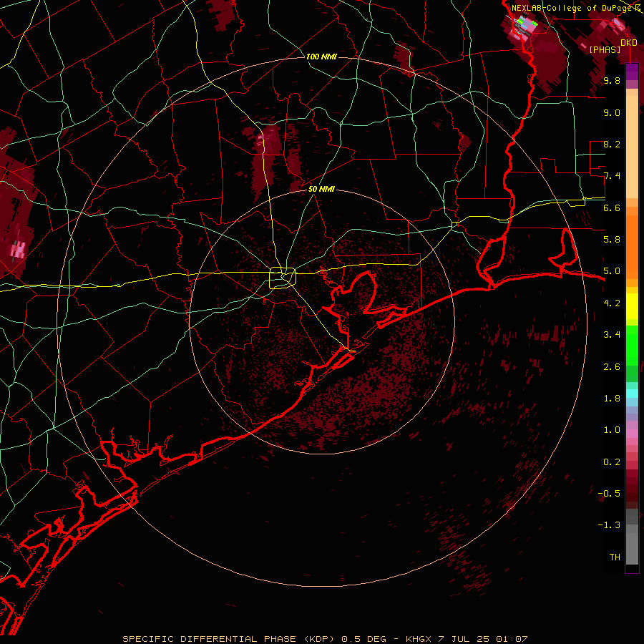The width and height of the screenshot is (644, 644).
Task: Pick the gray bottom segment of color bar
Action: click(x=632, y=548)
